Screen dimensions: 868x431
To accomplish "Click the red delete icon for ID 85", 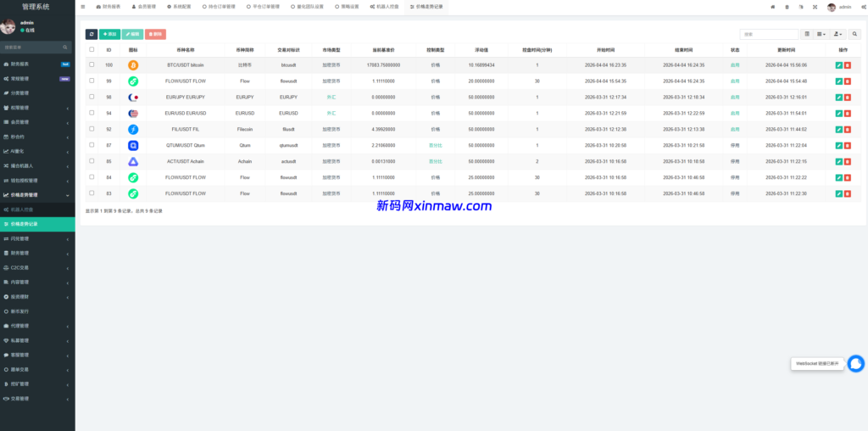I will [x=848, y=162].
